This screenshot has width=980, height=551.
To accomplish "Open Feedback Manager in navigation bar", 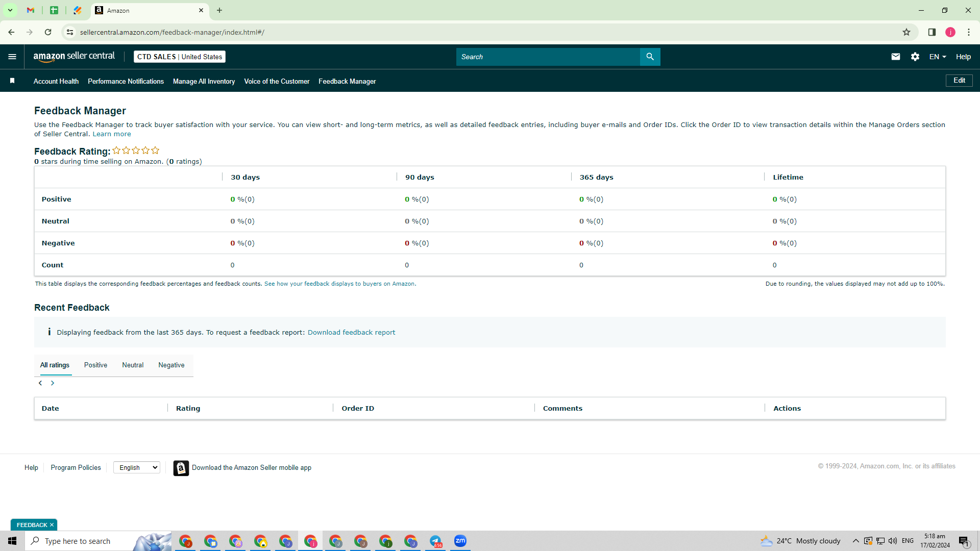I will pos(347,81).
